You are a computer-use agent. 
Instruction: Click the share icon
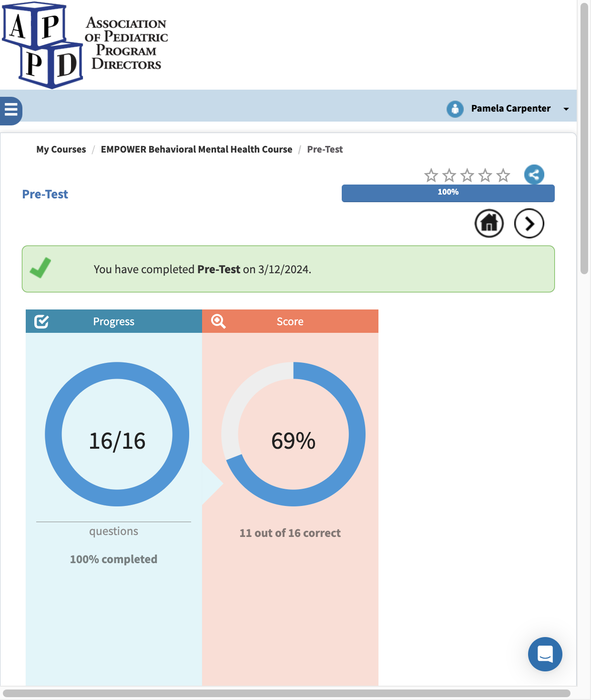click(x=534, y=175)
